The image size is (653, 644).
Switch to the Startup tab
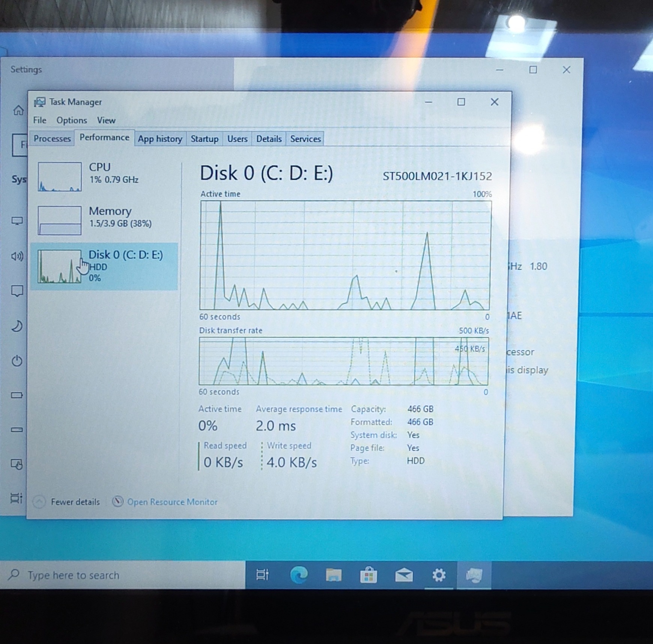click(204, 139)
